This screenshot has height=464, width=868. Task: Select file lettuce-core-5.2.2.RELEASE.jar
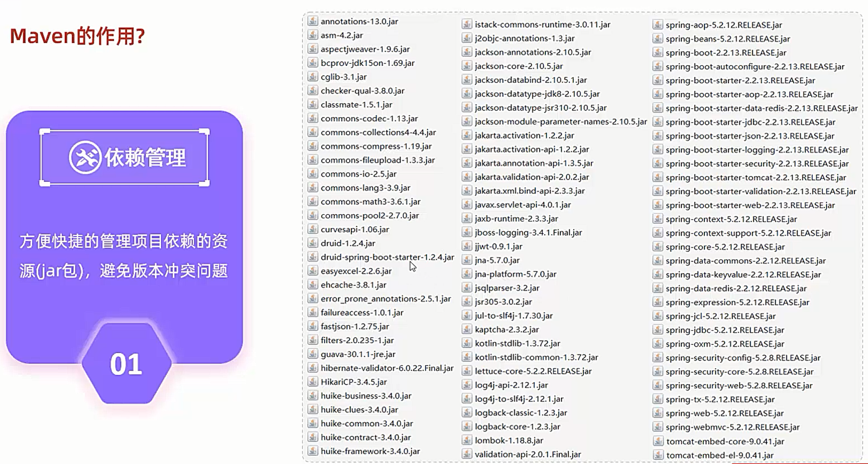[533, 370]
